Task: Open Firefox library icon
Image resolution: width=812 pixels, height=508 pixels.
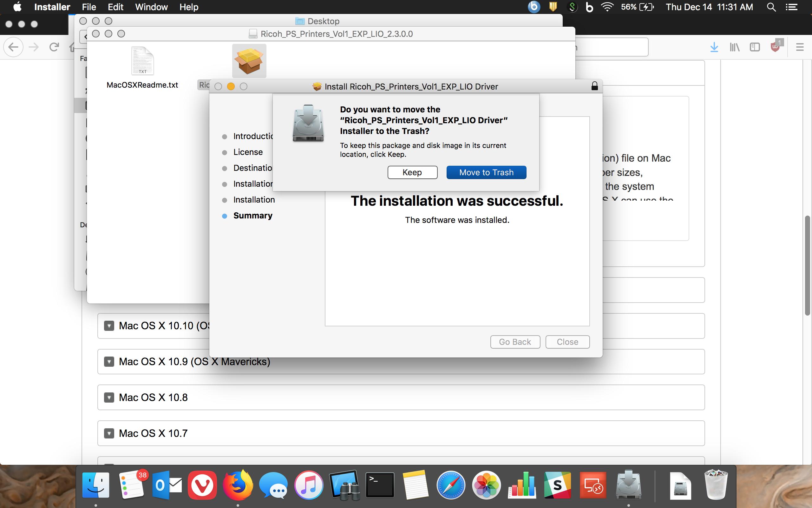Action: pos(735,47)
